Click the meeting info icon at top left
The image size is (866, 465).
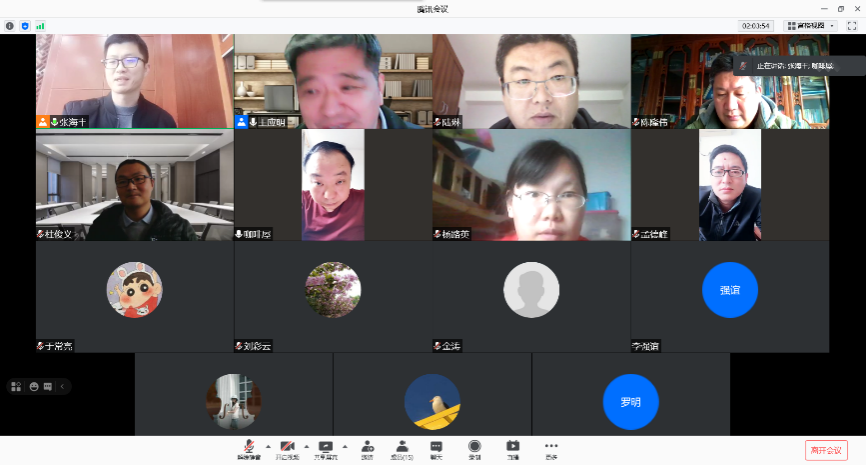click(x=10, y=25)
